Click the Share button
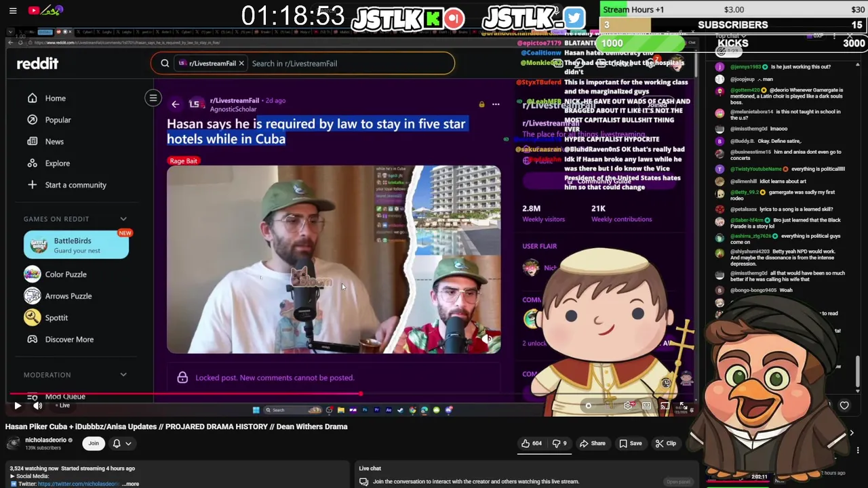 pos(592,443)
